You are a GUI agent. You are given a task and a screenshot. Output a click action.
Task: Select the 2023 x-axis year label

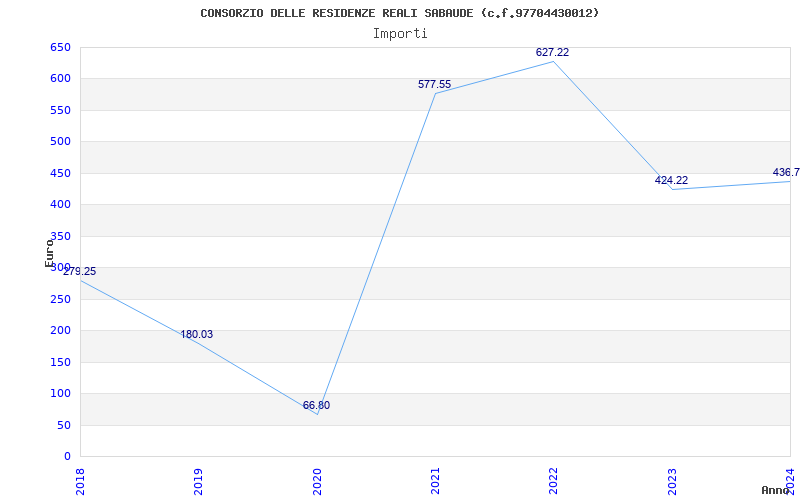(x=671, y=482)
